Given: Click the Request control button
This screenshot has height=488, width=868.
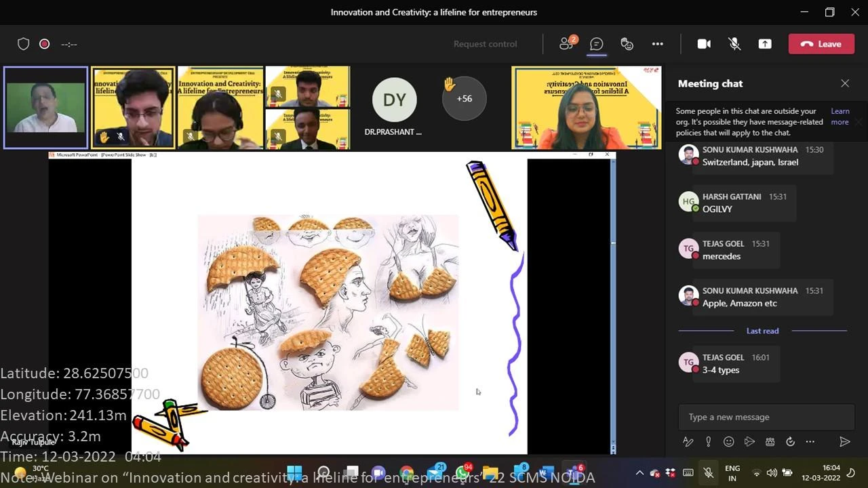Looking at the screenshot, I should click(485, 44).
